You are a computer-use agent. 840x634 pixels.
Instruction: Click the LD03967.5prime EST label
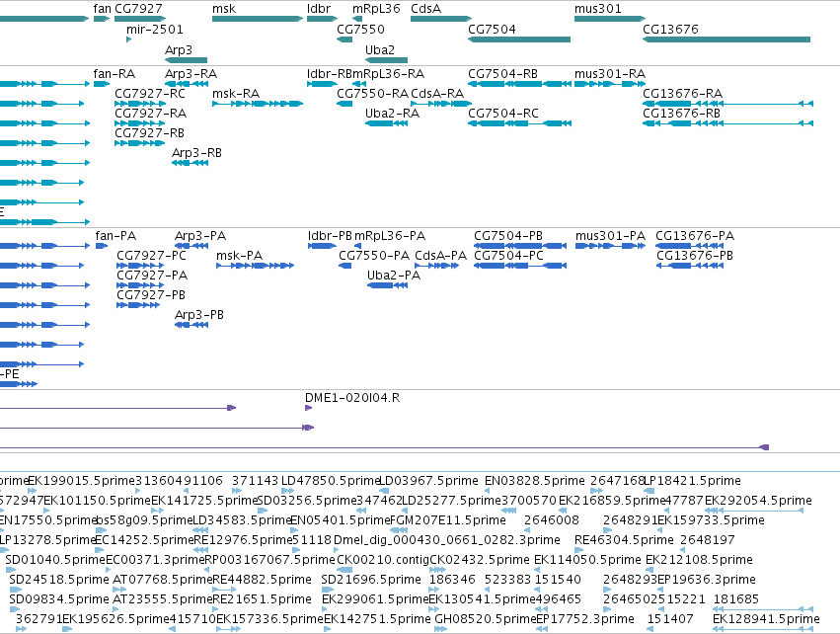pos(428,481)
